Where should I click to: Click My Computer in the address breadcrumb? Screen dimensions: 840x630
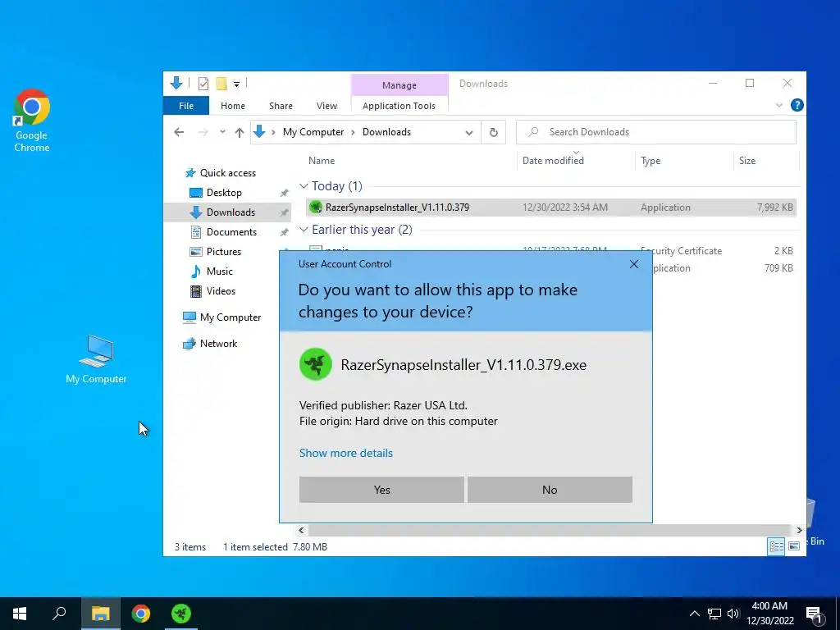pyautogui.click(x=313, y=132)
